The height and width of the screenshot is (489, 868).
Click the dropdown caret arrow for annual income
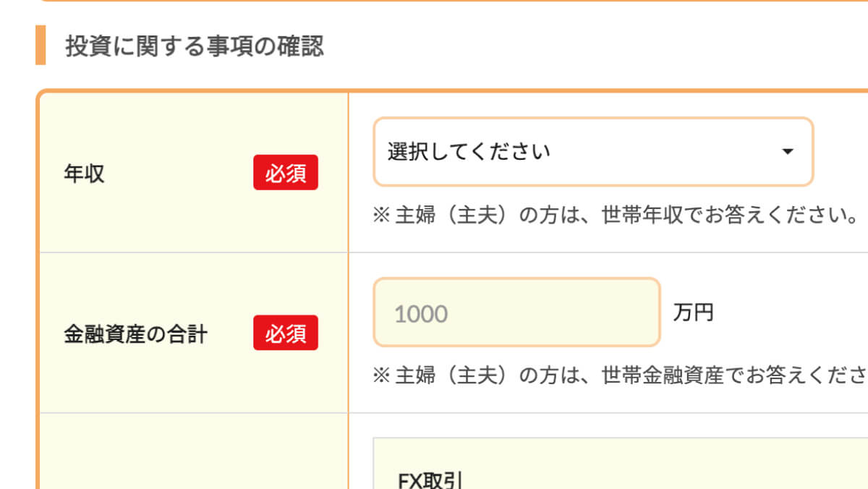(788, 152)
